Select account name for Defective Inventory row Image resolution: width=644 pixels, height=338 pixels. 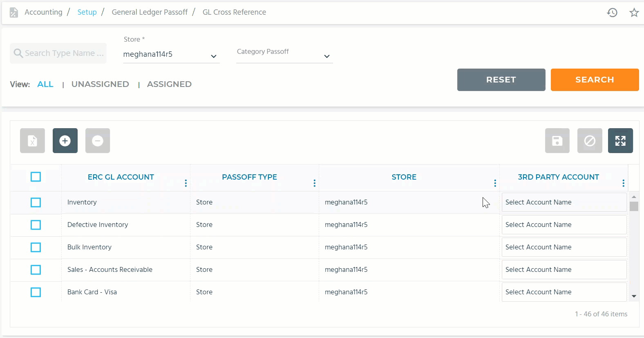click(564, 225)
